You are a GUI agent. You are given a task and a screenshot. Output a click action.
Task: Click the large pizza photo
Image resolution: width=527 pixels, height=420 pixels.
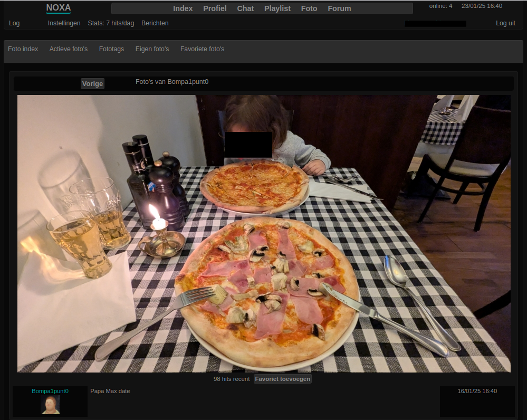tap(264, 234)
